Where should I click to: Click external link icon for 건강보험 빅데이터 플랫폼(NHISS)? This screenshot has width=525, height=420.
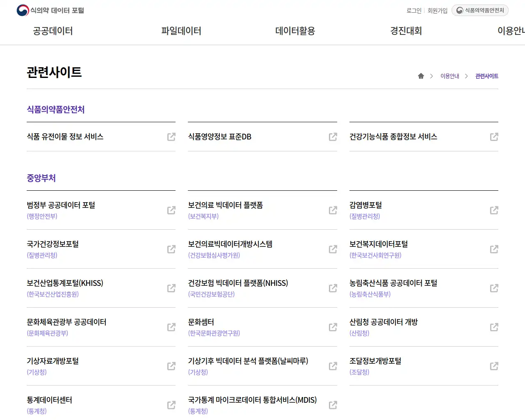point(333,288)
